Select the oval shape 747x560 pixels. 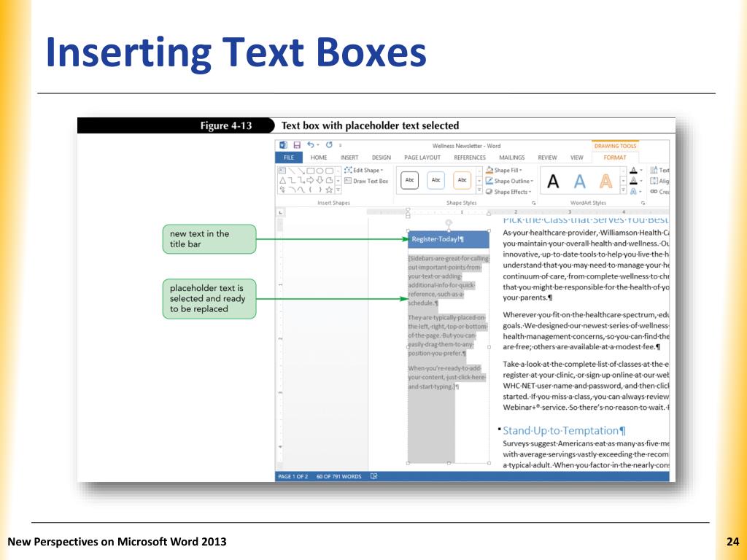tap(320, 171)
